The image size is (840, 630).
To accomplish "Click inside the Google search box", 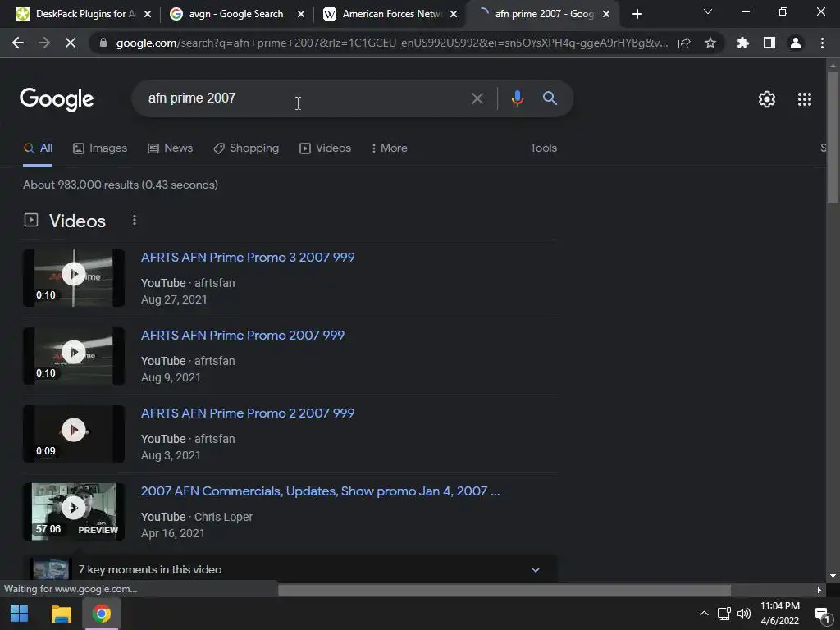I will point(300,98).
